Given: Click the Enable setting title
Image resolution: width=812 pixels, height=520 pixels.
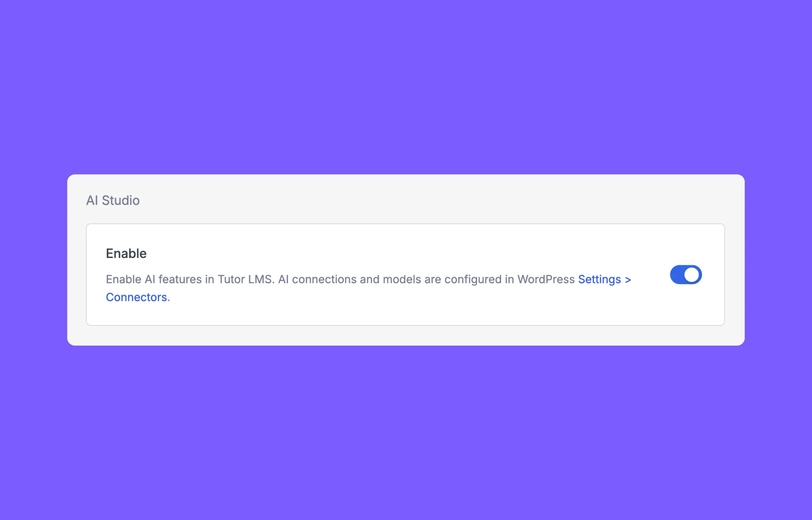Looking at the screenshot, I should click(x=126, y=253).
